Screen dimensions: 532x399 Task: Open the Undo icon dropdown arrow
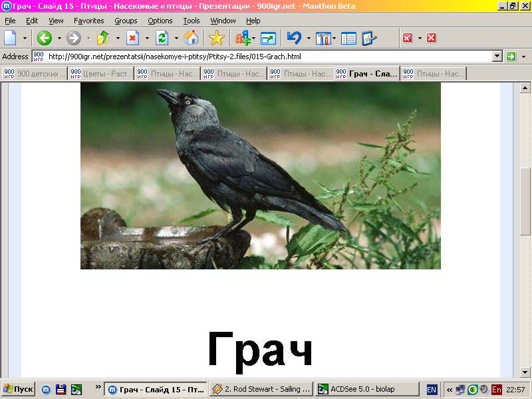coord(309,38)
